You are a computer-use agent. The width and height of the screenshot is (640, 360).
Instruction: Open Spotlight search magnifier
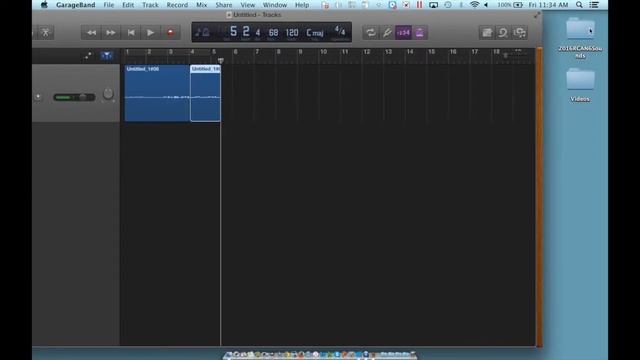579,5
